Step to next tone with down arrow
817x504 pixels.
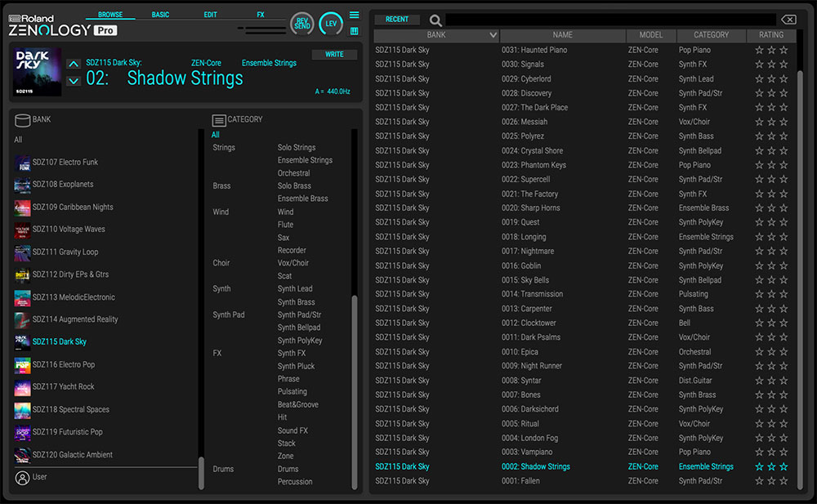tap(74, 81)
